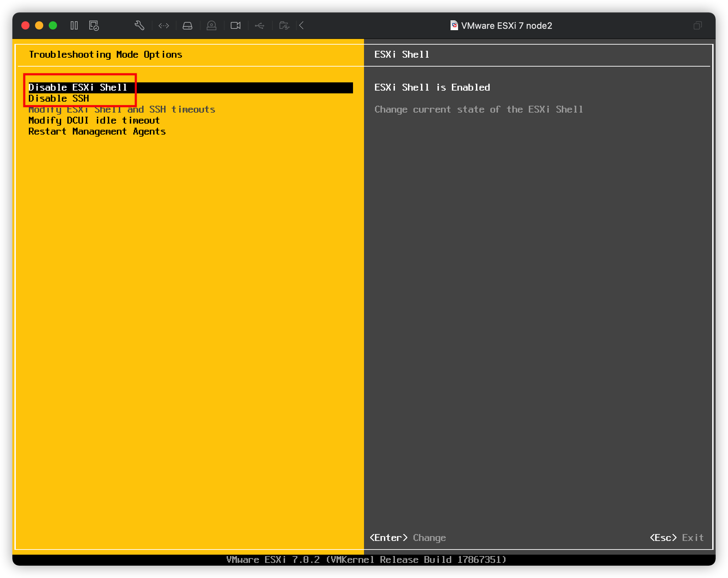The width and height of the screenshot is (728, 578).
Task: Click the '<Esc> Exit' label
Action: pos(675,538)
